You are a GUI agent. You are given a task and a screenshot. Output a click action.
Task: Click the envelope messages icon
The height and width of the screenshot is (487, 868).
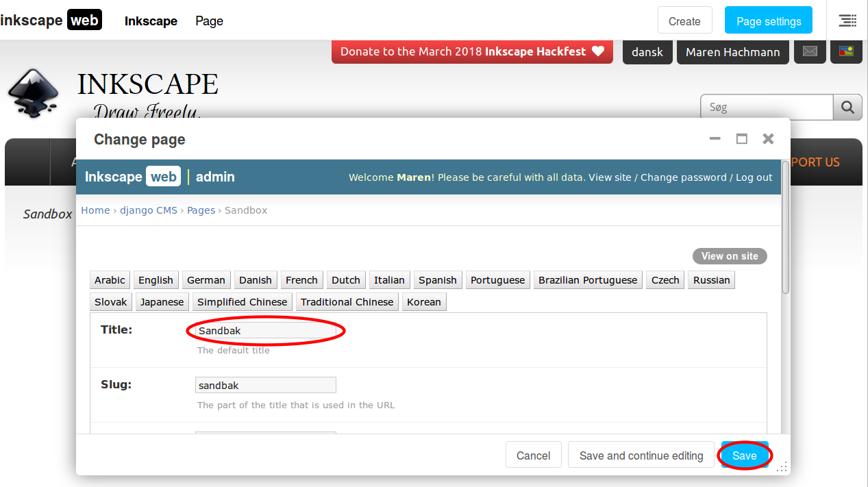[x=810, y=51]
